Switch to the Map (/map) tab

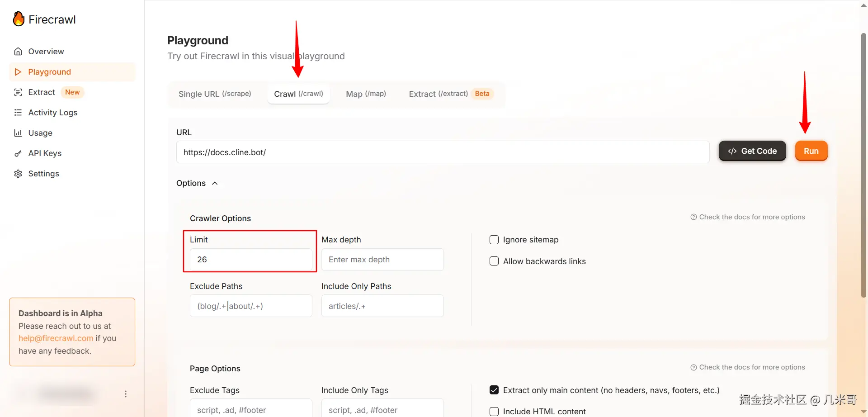[x=366, y=94]
